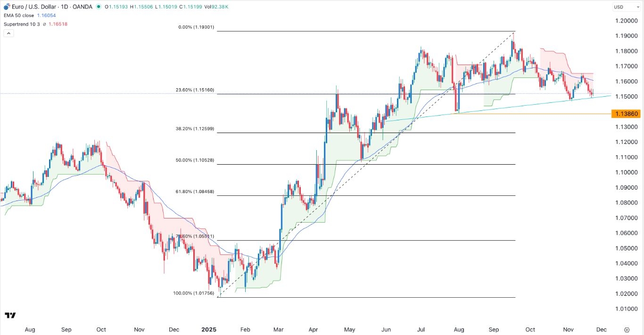This screenshot has height=335, width=644.
Task: Click the settings gear on the price scale
Action: [x=627, y=330]
